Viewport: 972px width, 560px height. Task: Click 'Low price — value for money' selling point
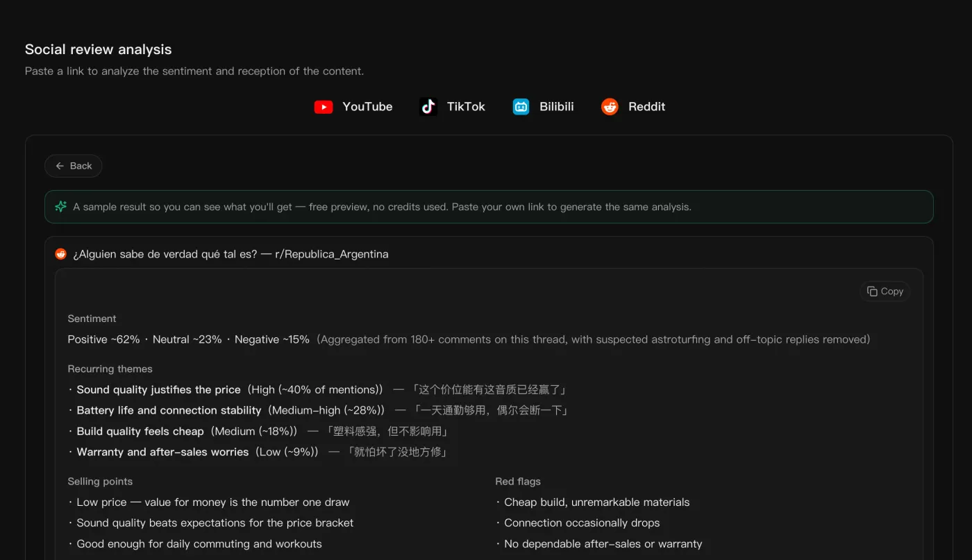(x=213, y=502)
